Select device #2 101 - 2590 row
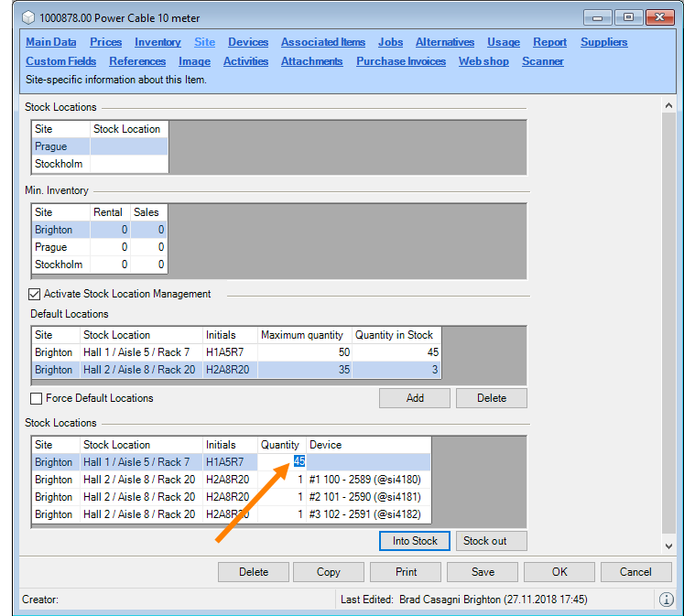 364,497
